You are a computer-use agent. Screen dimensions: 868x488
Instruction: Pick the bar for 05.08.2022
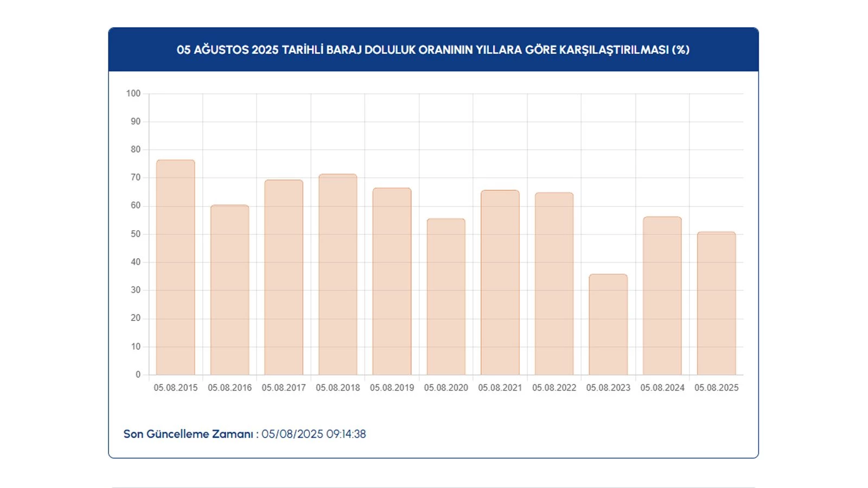point(554,284)
